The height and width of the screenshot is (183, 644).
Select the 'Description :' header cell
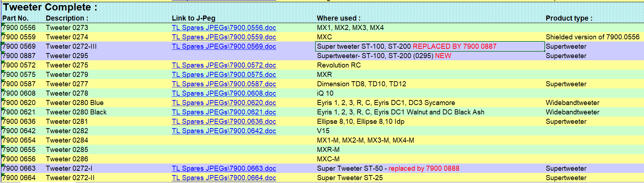tap(67, 18)
